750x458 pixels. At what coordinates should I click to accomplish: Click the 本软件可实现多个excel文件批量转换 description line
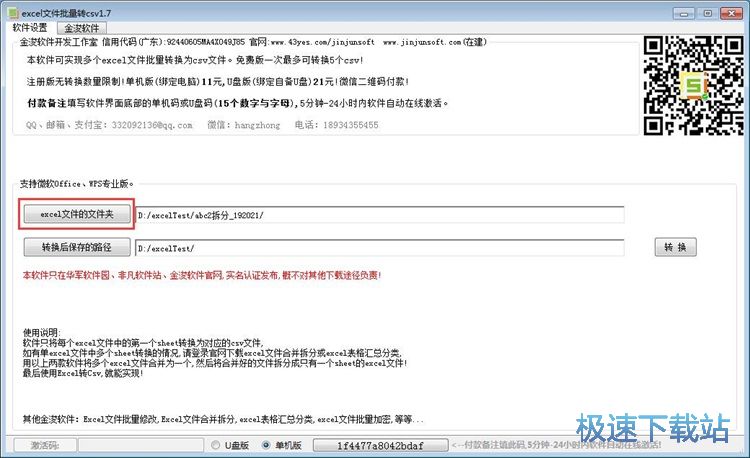[x=195, y=60]
